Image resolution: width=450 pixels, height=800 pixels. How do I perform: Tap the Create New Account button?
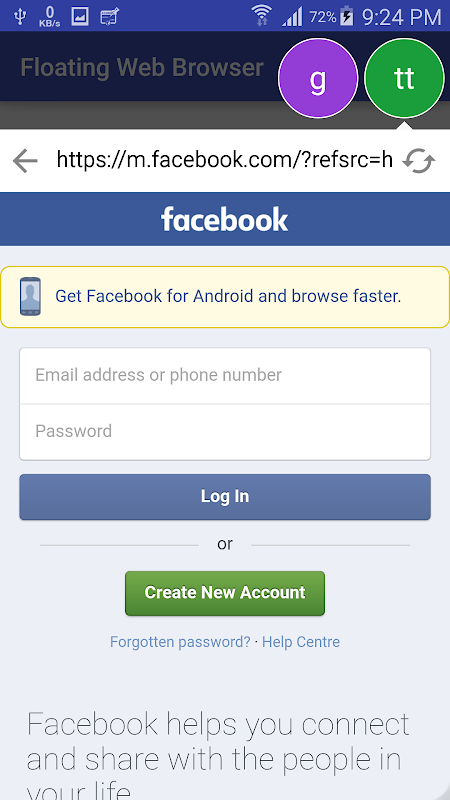click(225, 593)
